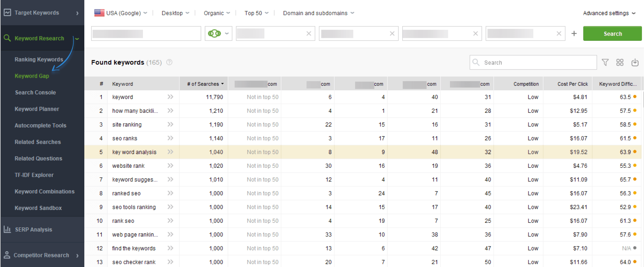This screenshot has width=644, height=267.
Task: Open Ranking Keywords in sidebar
Action: point(39,59)
